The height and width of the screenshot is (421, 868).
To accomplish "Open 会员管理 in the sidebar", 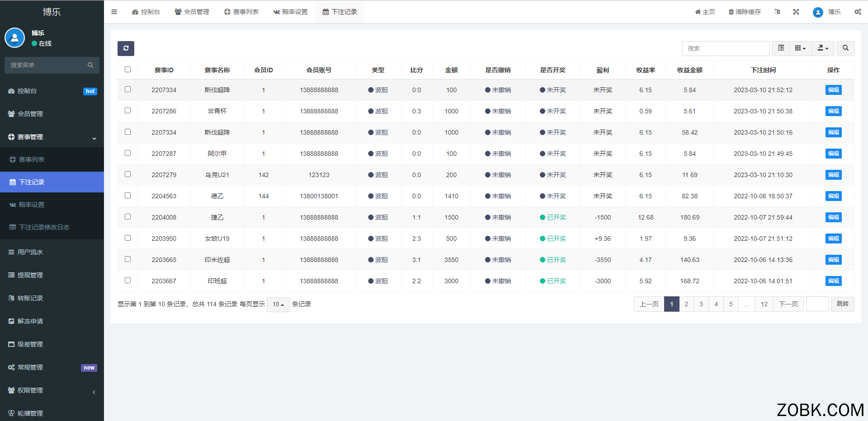I will pyautogui.click(x=52, y=114).
